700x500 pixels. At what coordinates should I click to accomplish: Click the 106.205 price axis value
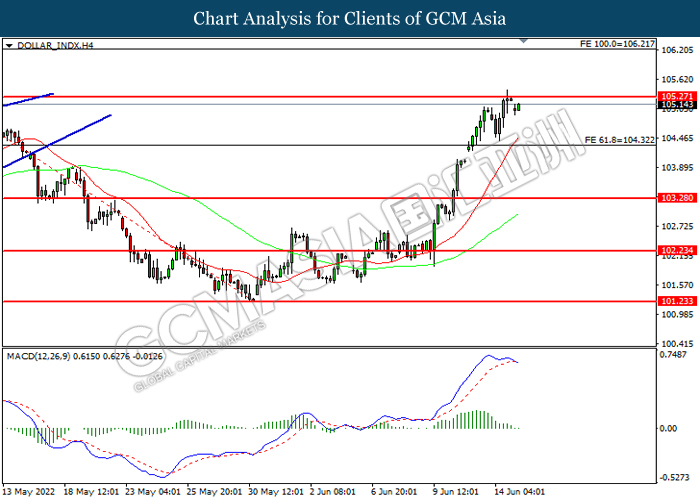(677, 50)
